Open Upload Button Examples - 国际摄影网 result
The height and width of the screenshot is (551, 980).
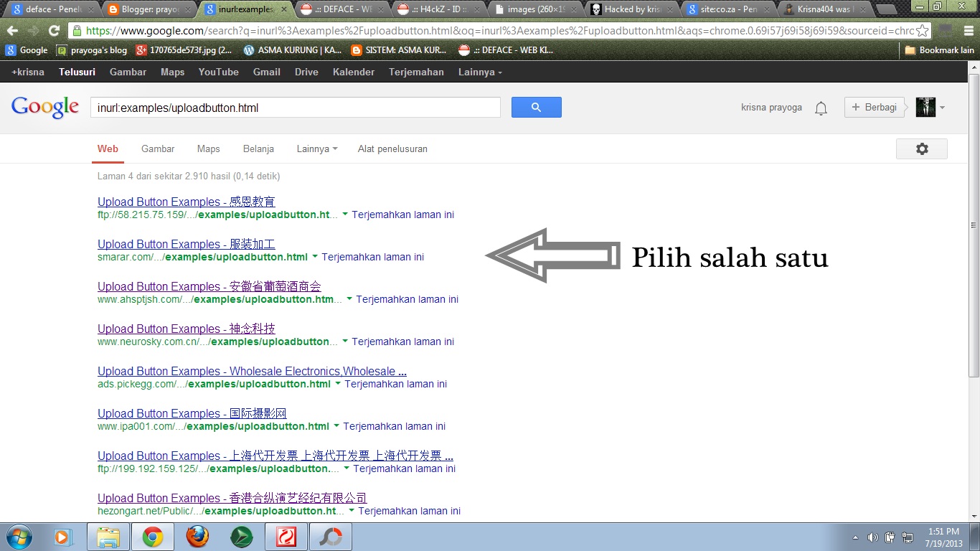click(192, 413)
